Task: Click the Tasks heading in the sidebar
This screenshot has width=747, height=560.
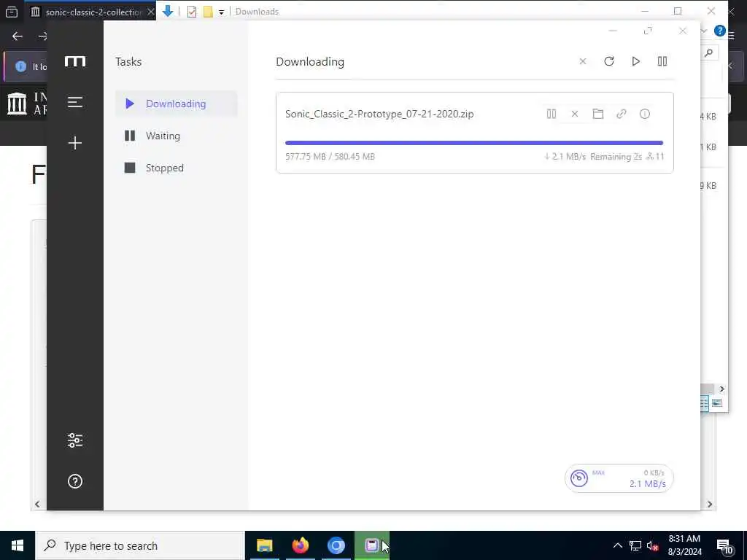Action: [x=128, y=62]
